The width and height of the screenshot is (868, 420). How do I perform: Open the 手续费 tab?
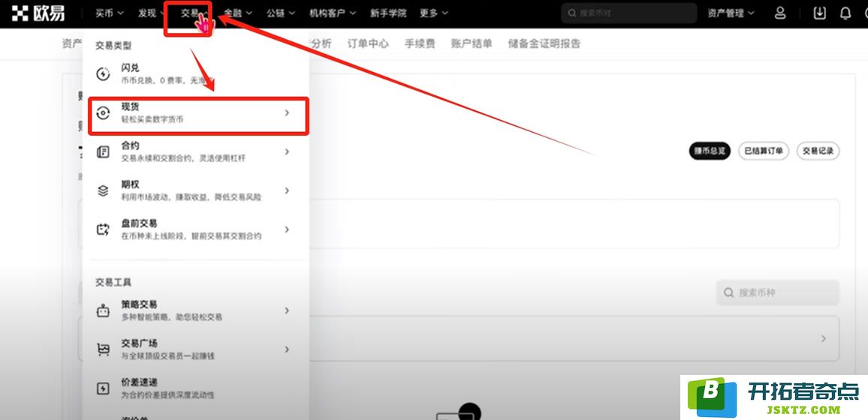[420, 43]
